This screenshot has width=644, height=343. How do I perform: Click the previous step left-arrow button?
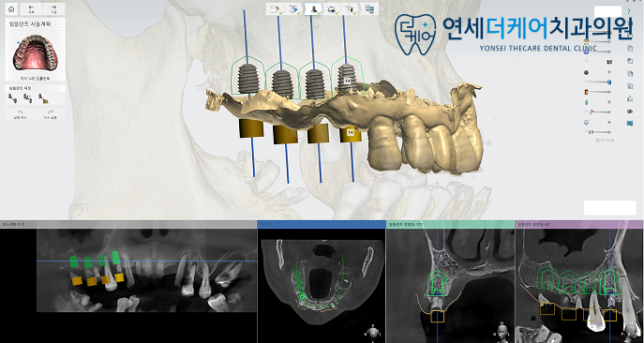(31, 9)
